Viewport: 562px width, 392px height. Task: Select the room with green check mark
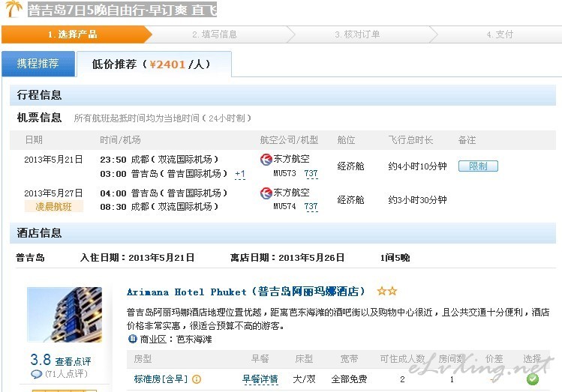(x=533, y=379)
